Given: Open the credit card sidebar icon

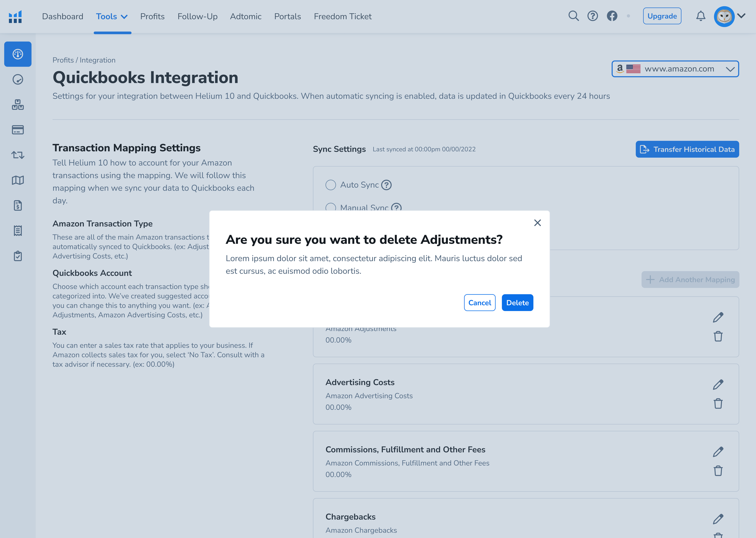Looking at the screenshot, I should [18, 130].
